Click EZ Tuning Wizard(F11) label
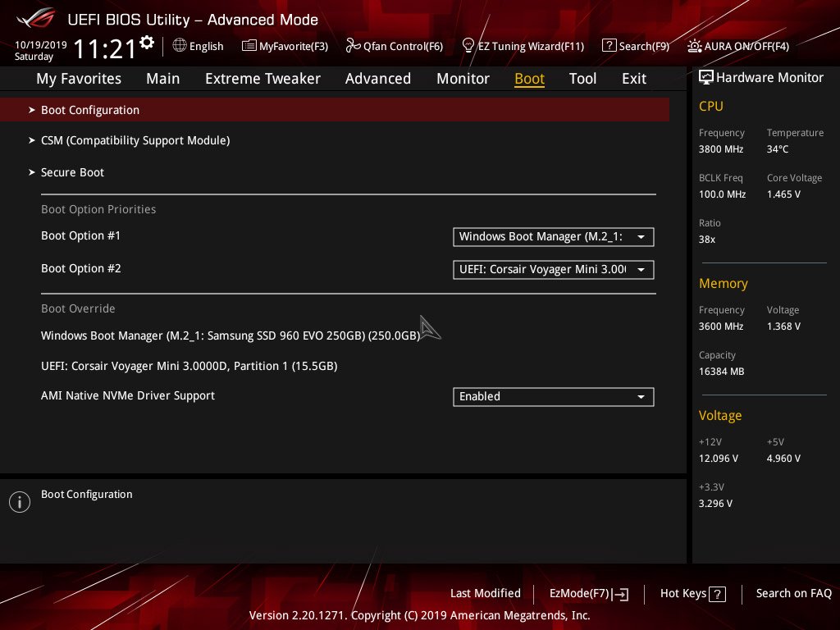 point(531,47)
